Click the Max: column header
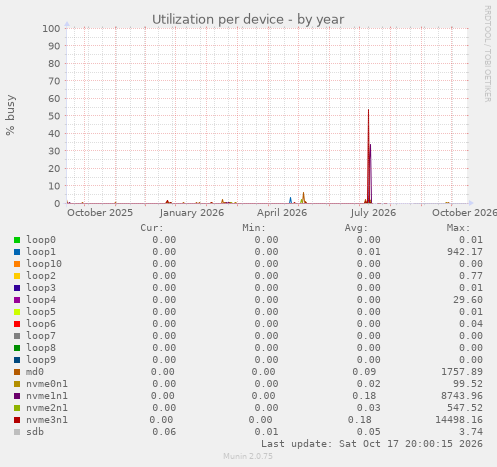 click(458, 228)
